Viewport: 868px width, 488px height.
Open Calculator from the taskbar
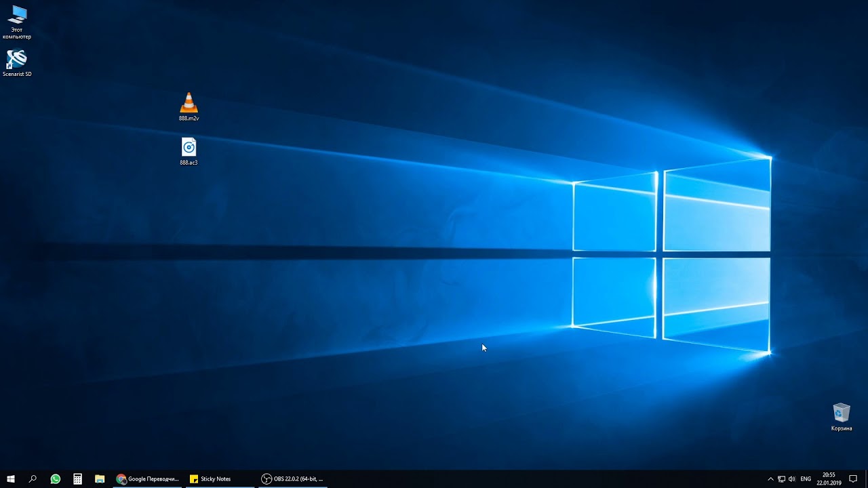(78, 479)
